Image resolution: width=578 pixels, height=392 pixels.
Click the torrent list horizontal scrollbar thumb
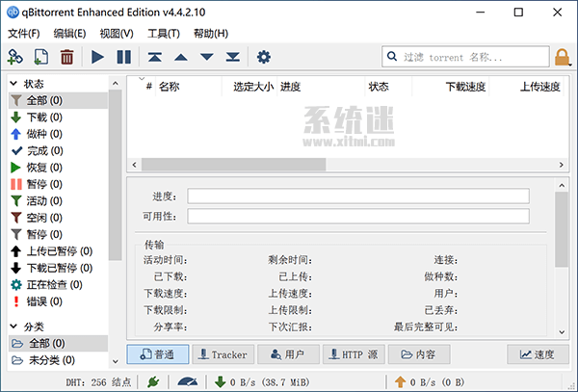click(234, 165)
